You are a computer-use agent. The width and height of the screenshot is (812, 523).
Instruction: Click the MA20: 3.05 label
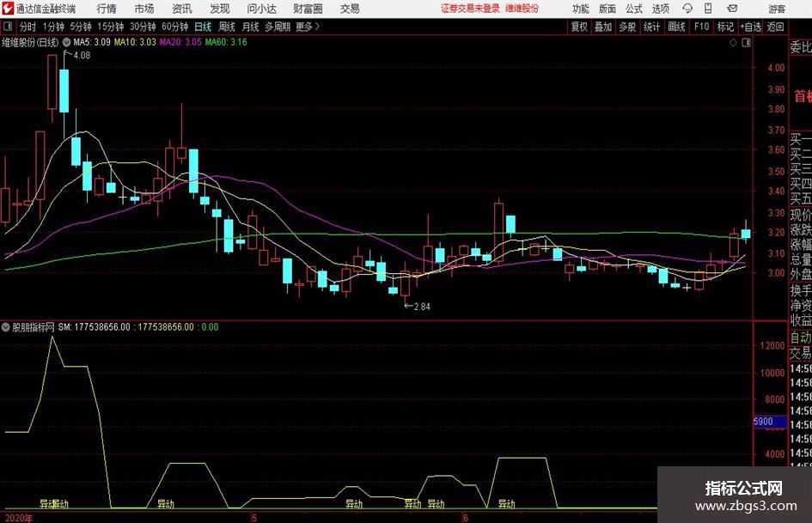pos(180,42)
